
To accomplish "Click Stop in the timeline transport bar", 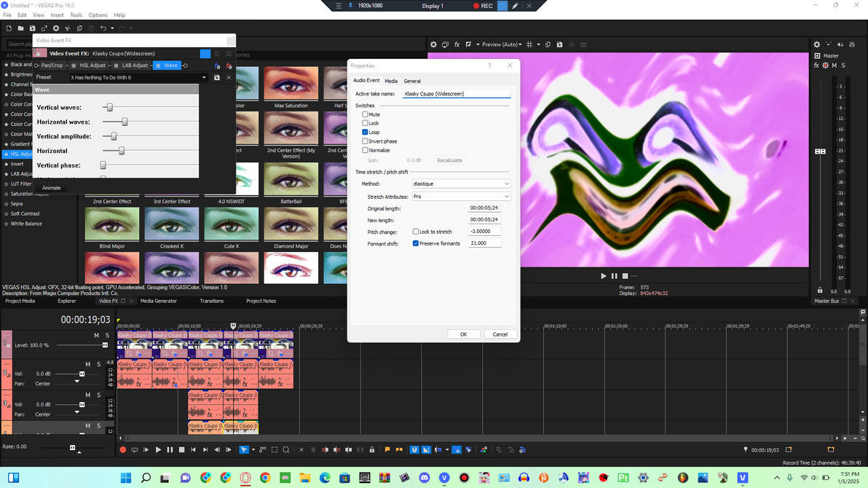I will (181, 450).
